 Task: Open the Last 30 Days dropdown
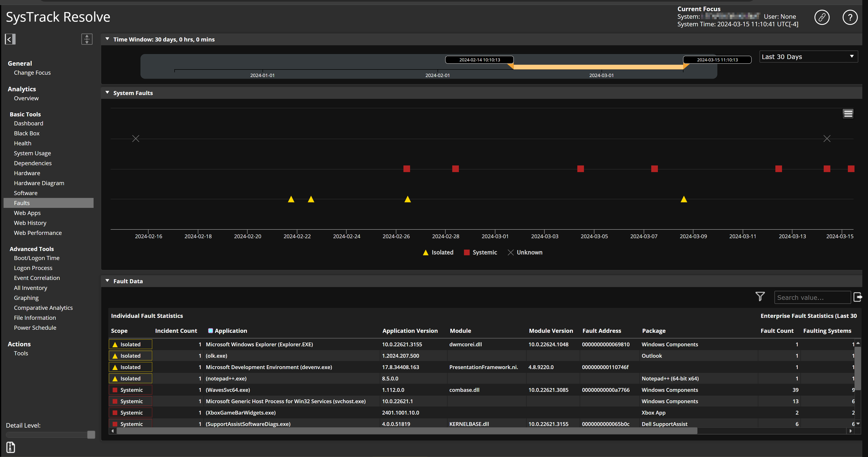coord(808,56)
